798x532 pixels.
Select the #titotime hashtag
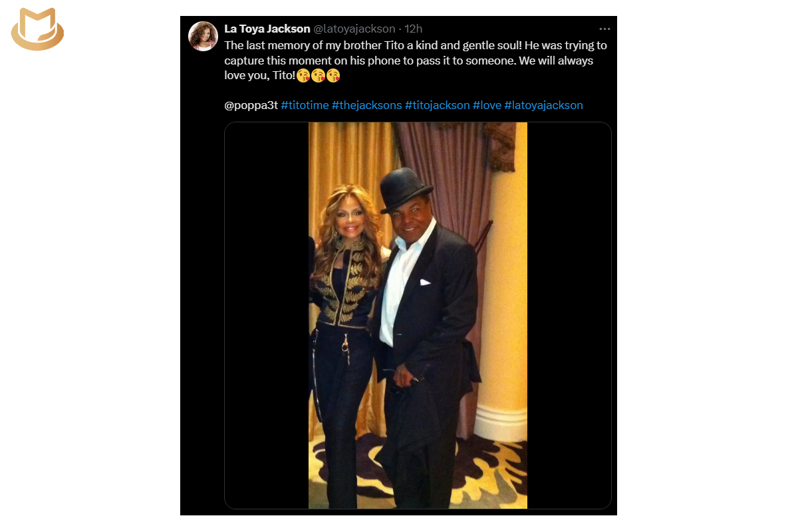pos(305,105)
